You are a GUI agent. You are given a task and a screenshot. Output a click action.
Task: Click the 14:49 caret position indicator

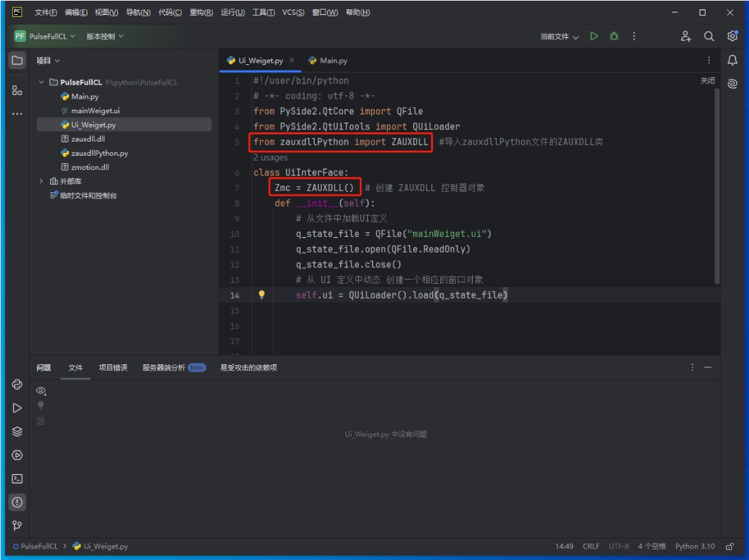click(564, 546)
